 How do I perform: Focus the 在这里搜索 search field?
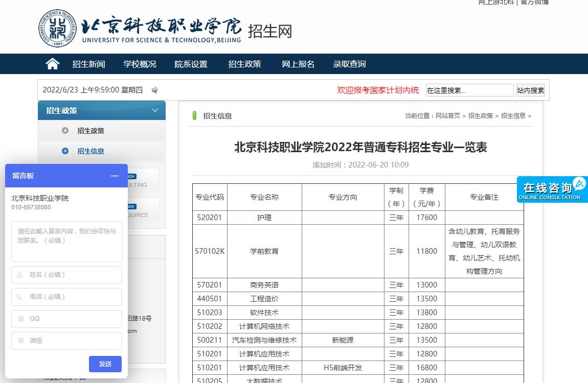(469, 90)
